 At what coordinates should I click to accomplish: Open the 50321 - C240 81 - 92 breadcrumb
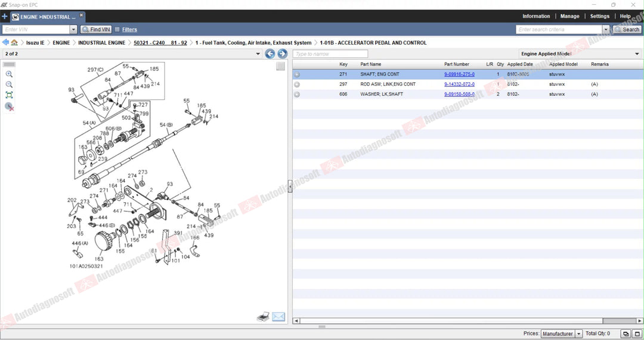160,43
